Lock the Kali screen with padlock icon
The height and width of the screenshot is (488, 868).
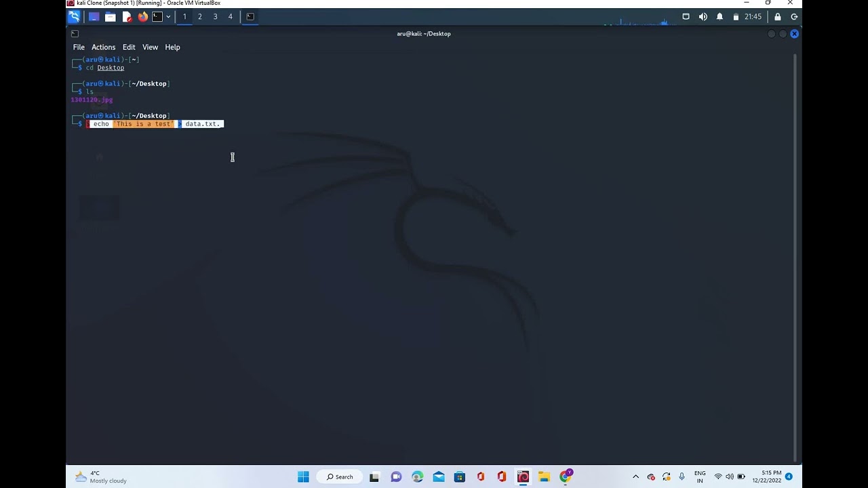[777, 16]
